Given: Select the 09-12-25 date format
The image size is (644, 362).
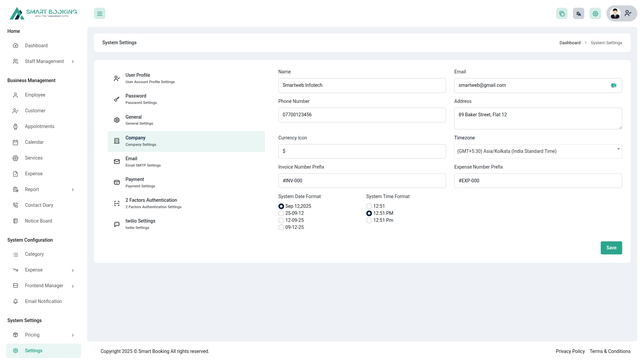Looking at the screenshot, I should (x=281, y=227).
